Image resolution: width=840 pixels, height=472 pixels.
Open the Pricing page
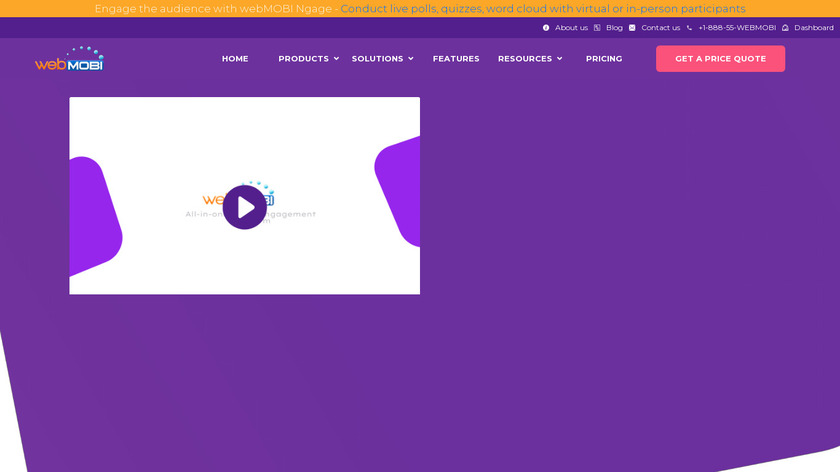pos(604,59)
